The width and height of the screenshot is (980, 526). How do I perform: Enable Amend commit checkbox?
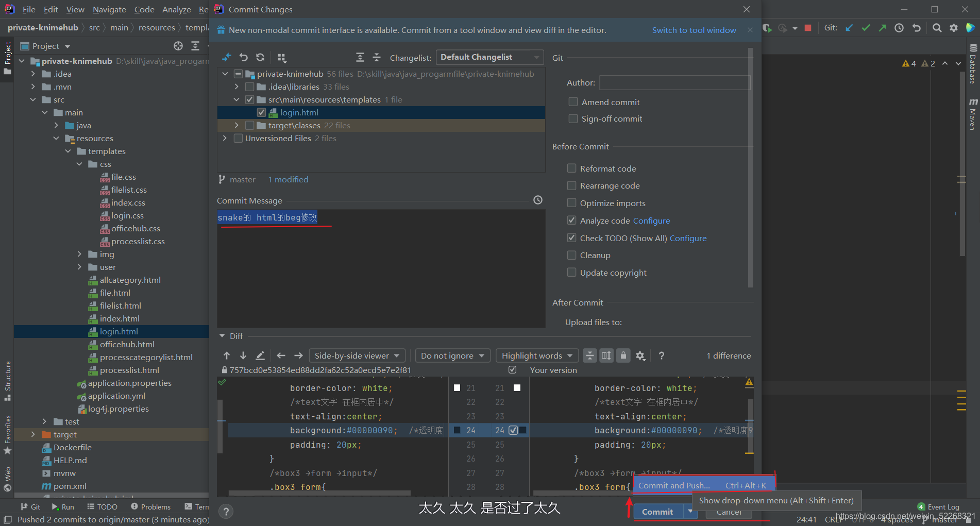[x=573, y=102]
